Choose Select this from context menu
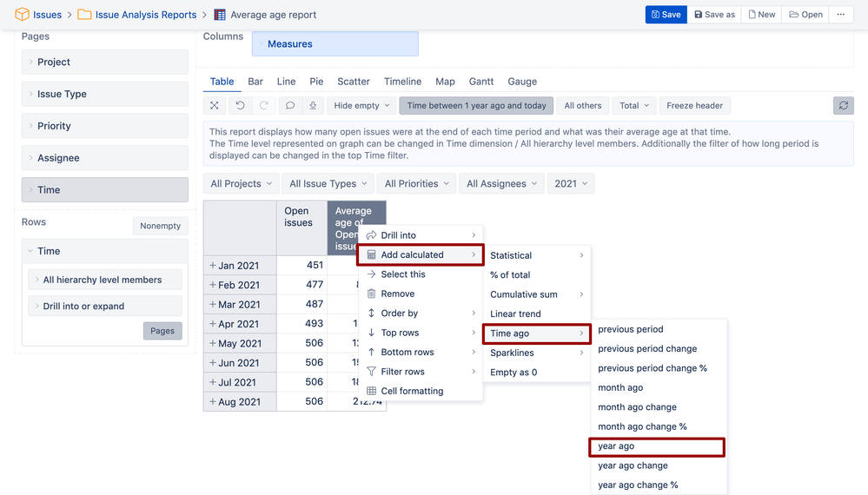The height and width of the screenshot is (495, 868). point(421,274)
